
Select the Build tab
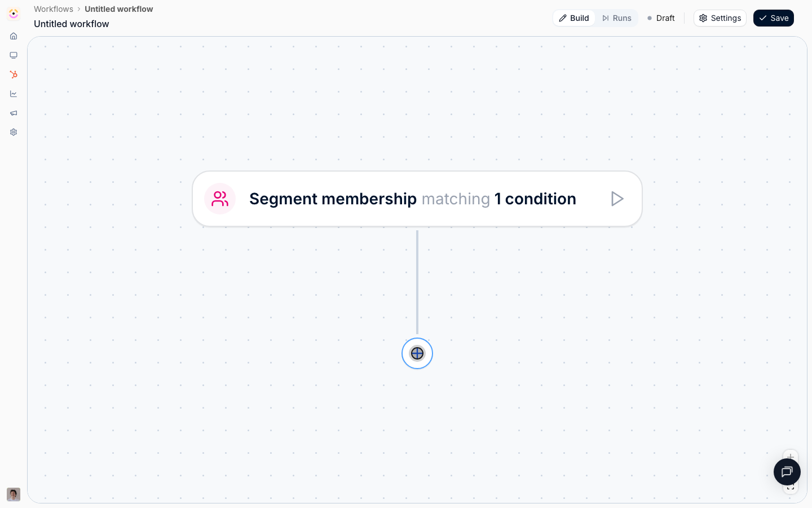tap(574, 18)
